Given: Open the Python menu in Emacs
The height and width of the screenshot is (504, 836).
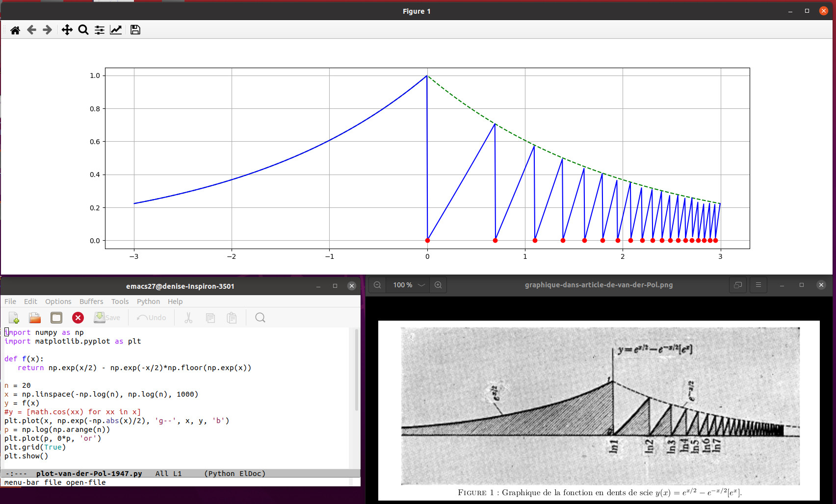Looking at the screenshot, I should [x=148, y=302].
